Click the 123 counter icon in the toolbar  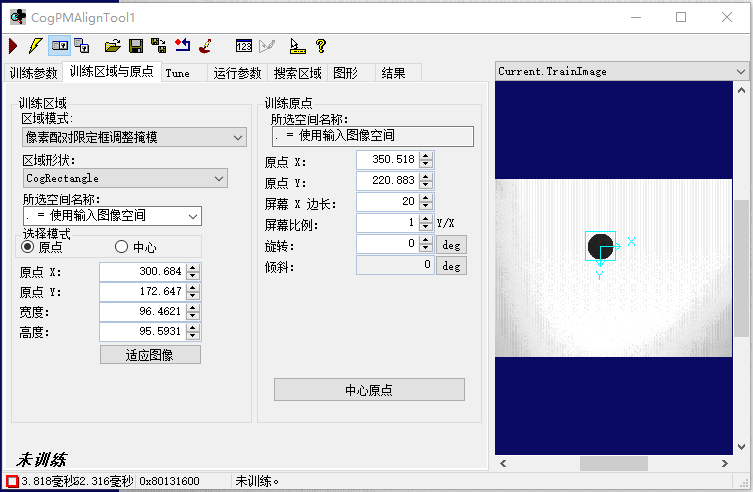tap(244, 46)
